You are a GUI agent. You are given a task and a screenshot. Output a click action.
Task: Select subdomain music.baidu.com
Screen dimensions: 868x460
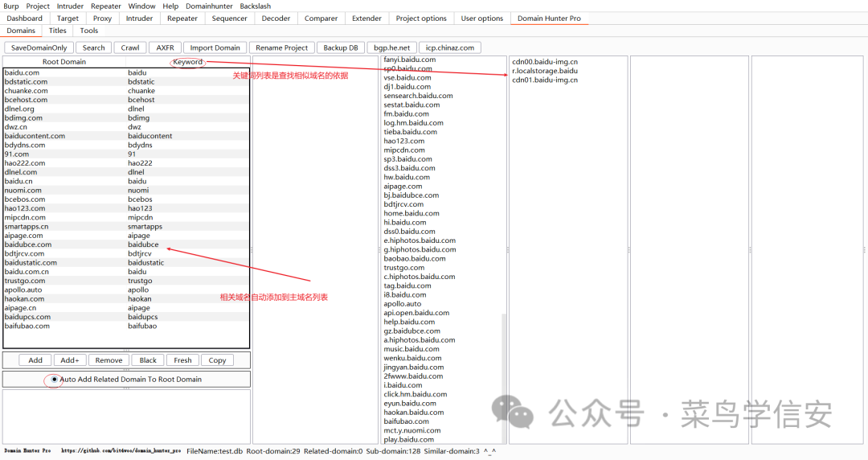pos(411,349)
